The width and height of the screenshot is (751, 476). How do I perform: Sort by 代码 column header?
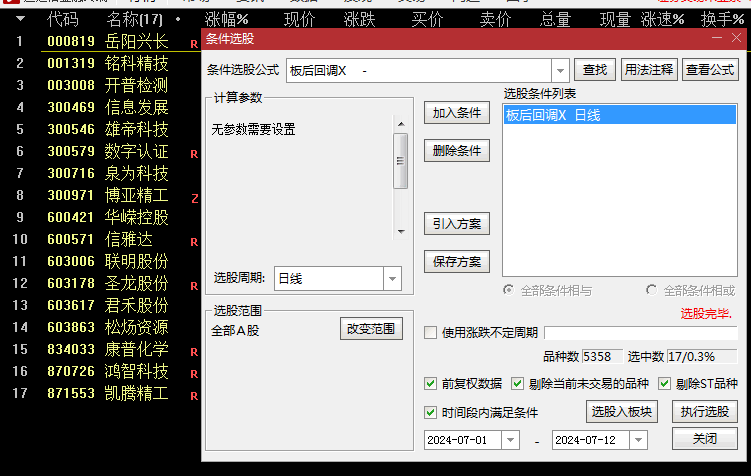[x=63, y=19]
